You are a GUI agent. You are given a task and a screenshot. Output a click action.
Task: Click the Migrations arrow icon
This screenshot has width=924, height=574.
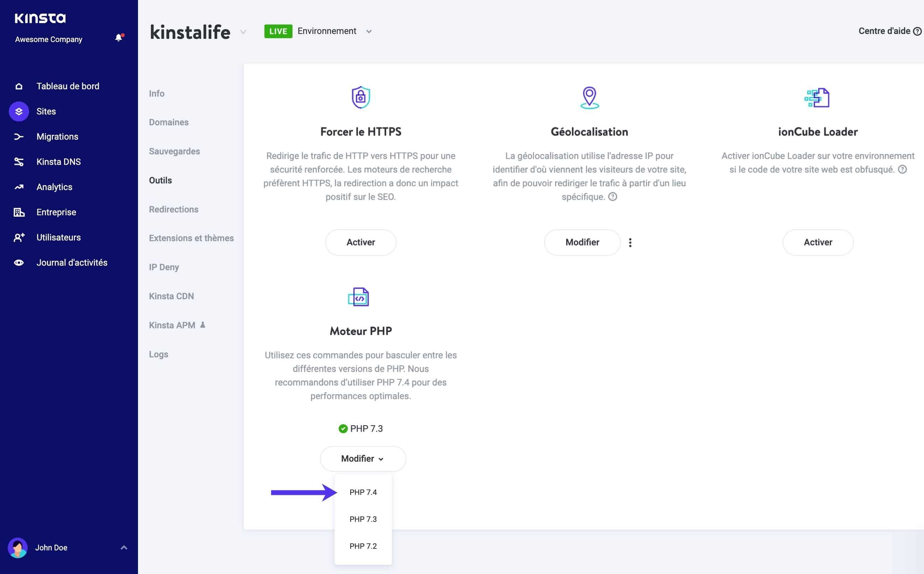[18, 137]
